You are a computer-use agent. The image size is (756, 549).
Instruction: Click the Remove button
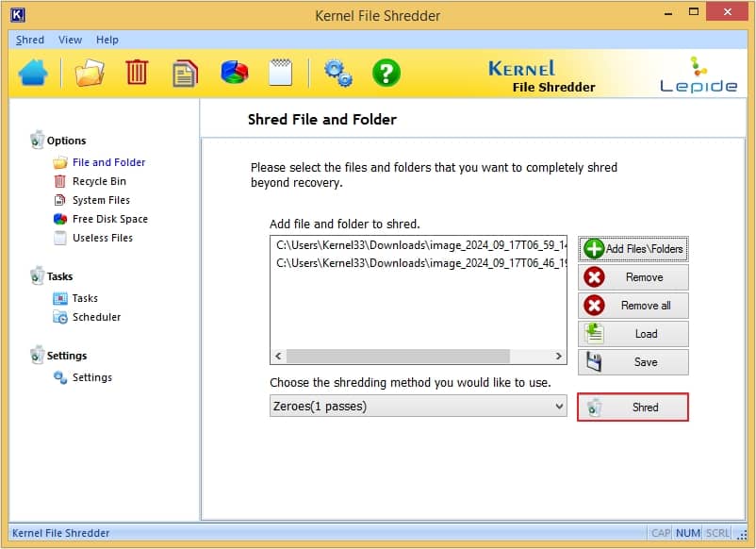(633, 277)
